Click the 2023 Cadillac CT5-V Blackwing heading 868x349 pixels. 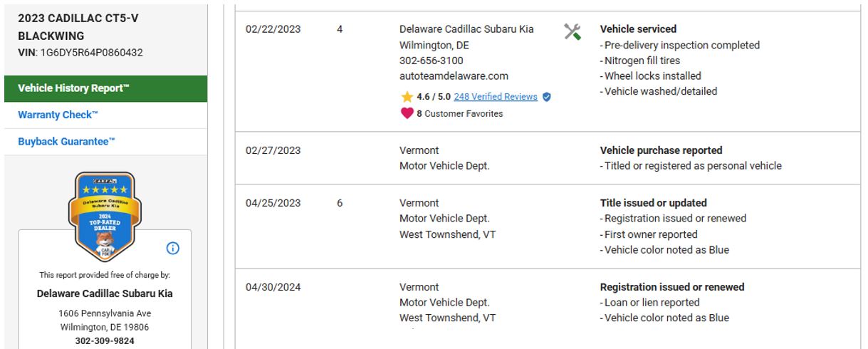[x=78, y=26]
